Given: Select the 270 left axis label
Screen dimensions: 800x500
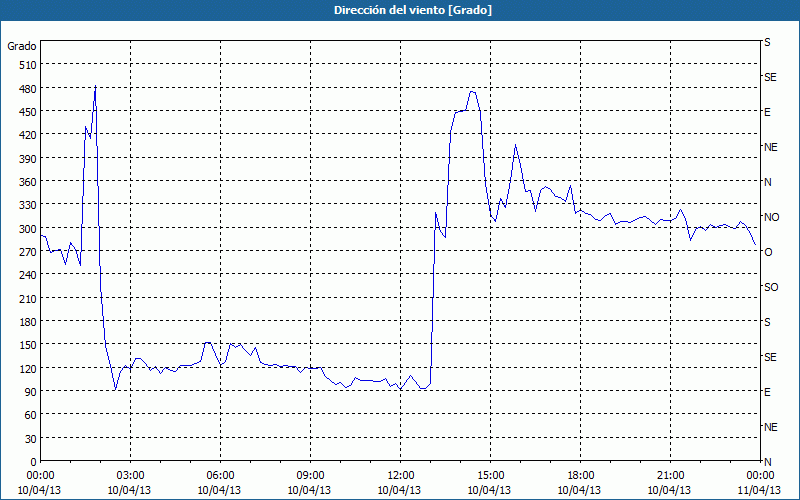Looking at the screenshot, I should pyautogui.click(x=29, y=252).
